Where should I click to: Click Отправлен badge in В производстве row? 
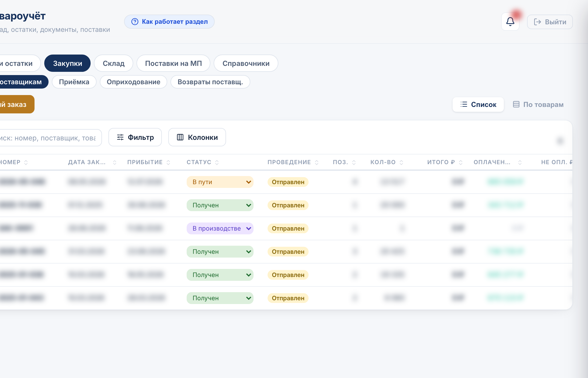click(288, 228)
